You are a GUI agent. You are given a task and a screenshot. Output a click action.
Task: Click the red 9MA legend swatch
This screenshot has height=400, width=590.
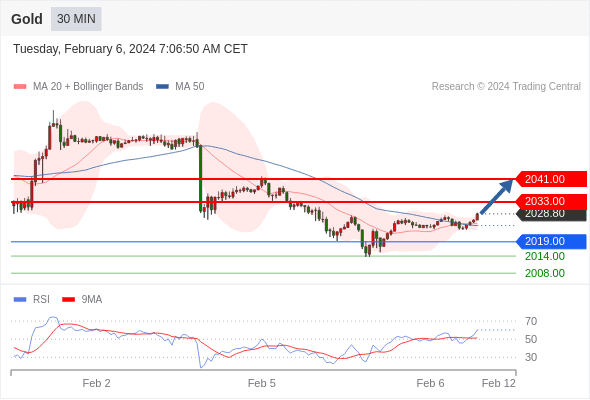(68, 300)
